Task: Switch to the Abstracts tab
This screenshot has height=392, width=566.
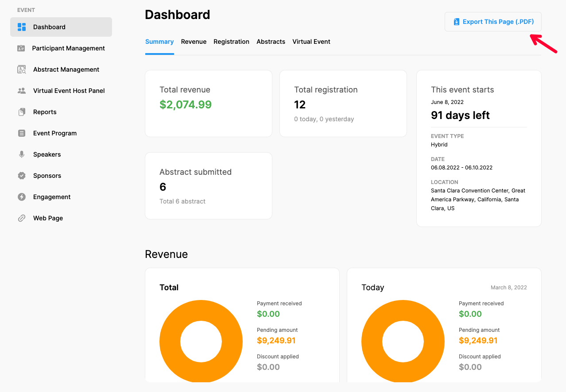Action: tap(271, 41)
